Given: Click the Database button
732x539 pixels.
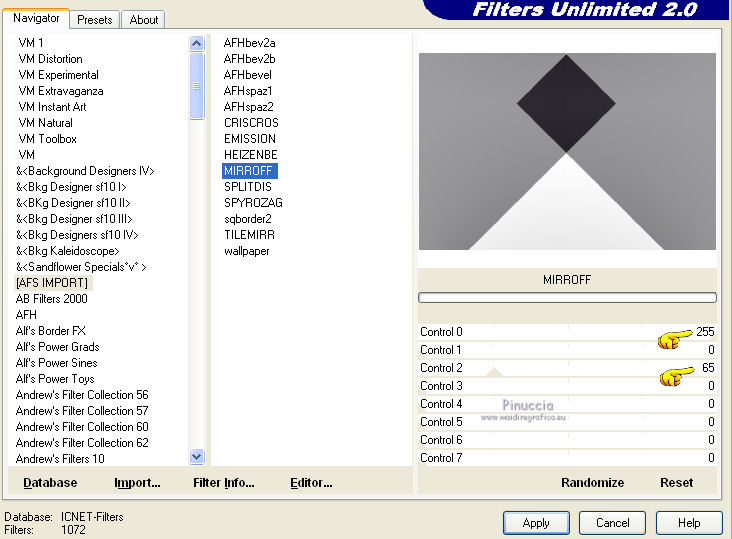Looking at the screenshot, I should (50, 483).
